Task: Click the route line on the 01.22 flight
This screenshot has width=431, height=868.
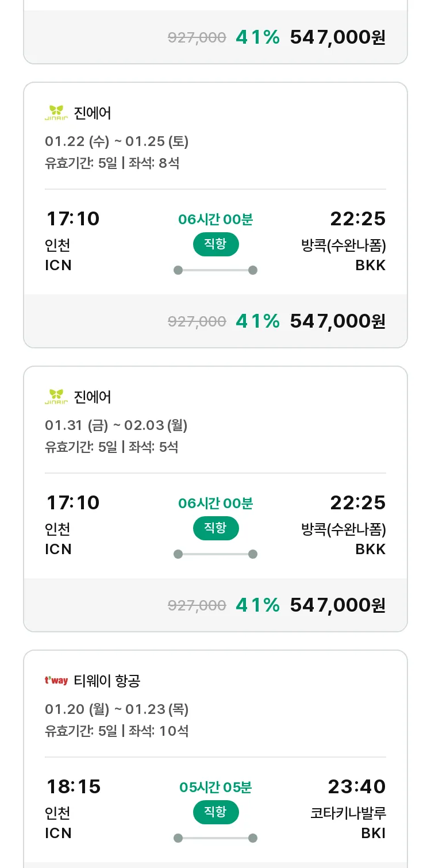Action: coord(215,270)
